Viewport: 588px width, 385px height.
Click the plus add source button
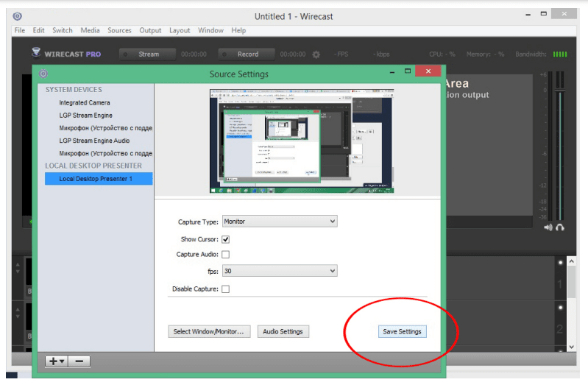pos(57,361)
